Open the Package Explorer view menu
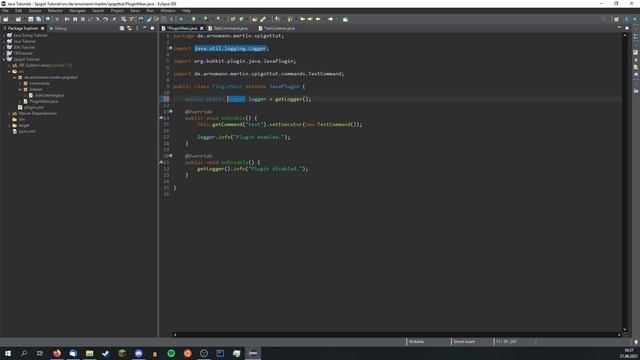Screen dimensions: 640x360 click(x=137, y=28)
